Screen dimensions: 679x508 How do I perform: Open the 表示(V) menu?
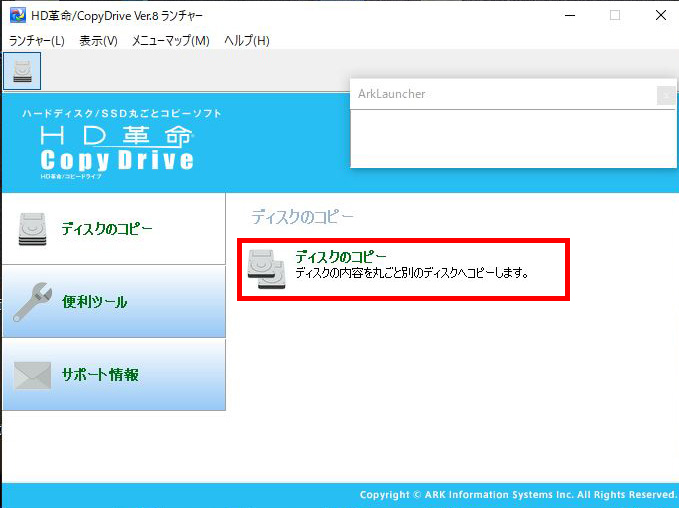[98, 41]
